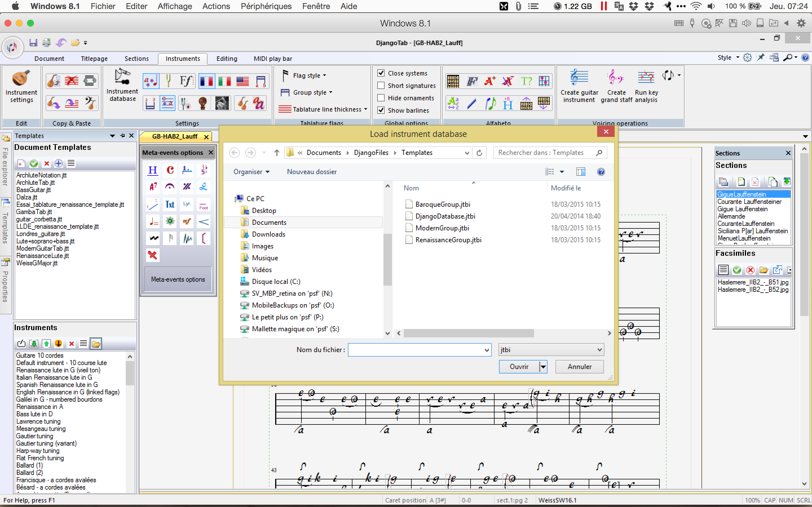
Task: Switch to the Editing ribbon tab
Action: [x=226, y=59]
